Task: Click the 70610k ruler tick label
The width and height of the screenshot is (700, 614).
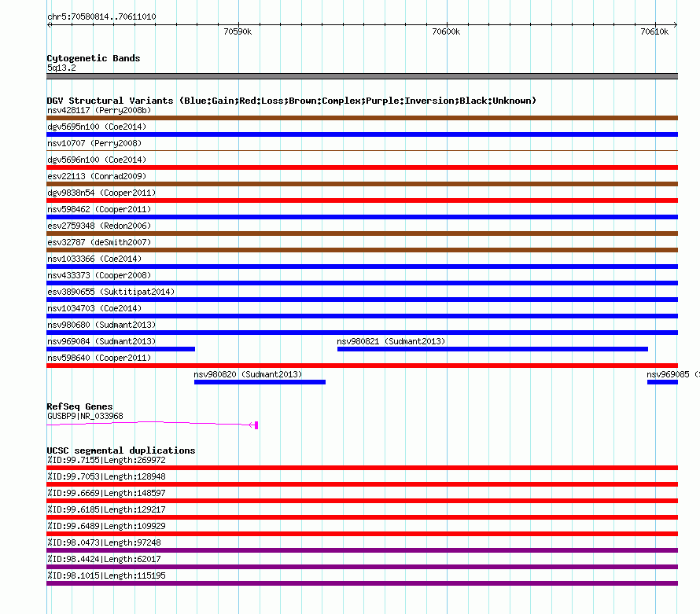Action: pyautogui.click(x=654, y=31)
